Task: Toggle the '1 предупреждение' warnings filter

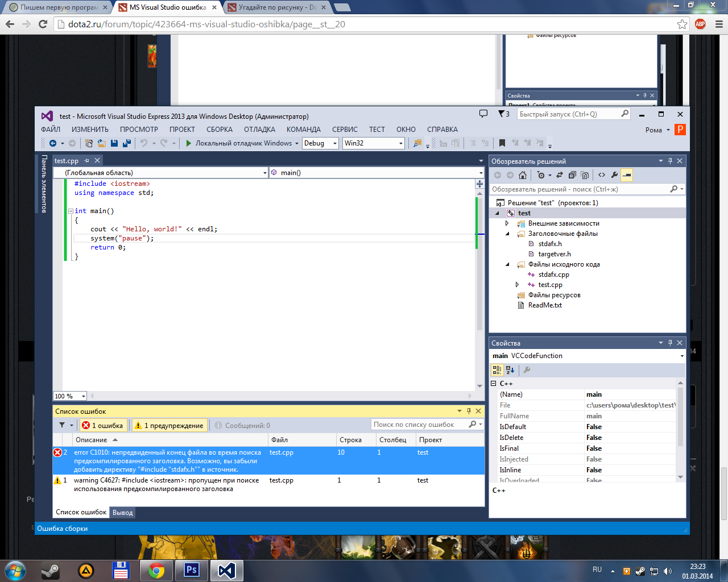Action: point(169,425)
